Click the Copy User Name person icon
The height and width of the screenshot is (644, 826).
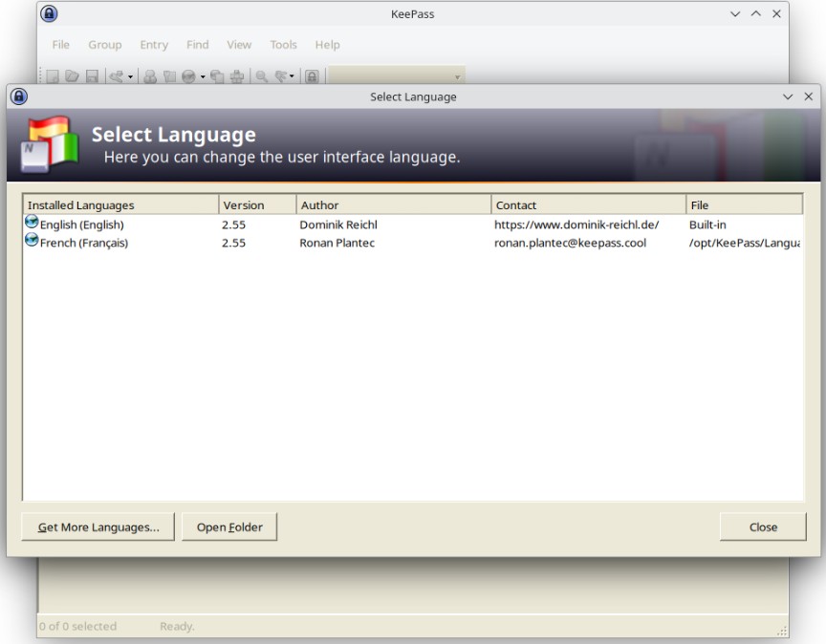coord(150,76)
